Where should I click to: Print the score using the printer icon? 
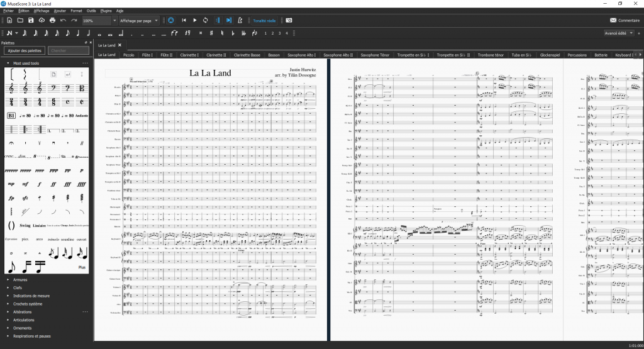52,20
